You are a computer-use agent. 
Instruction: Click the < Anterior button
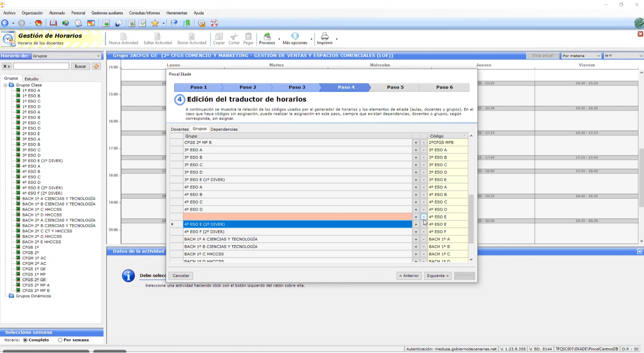(409, 276)
